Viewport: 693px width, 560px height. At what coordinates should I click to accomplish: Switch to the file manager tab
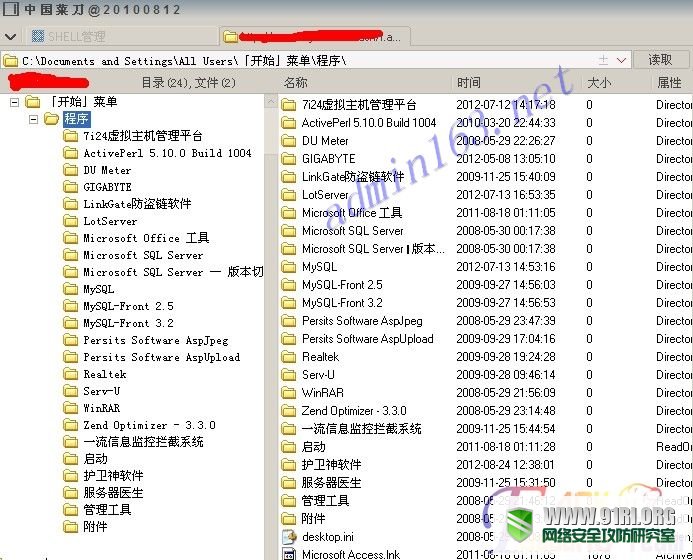coord(315,36)
